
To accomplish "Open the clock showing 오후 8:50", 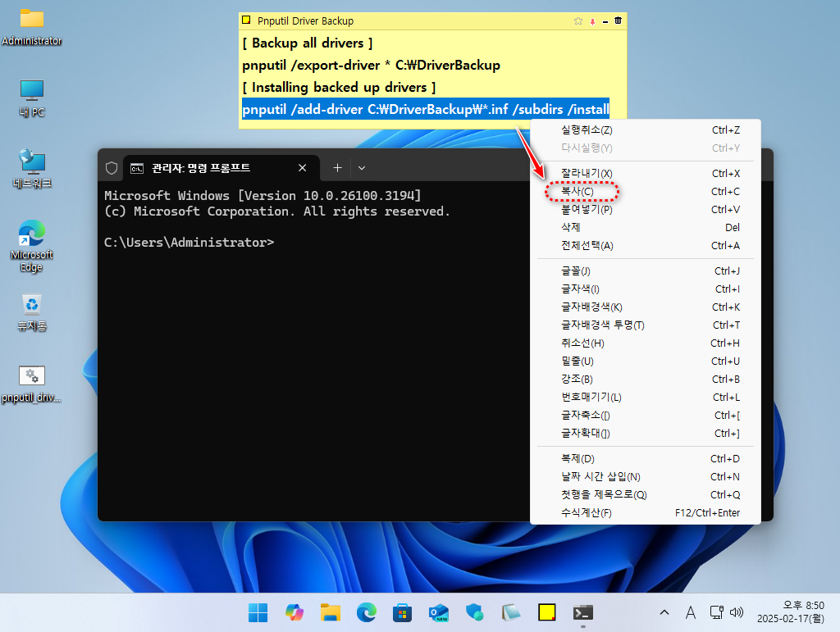I will [792, 612].
